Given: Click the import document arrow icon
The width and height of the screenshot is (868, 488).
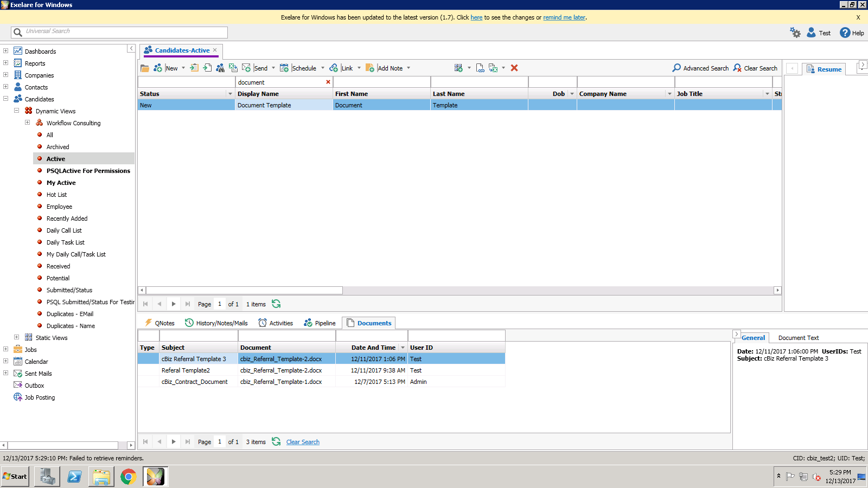Looking at the screenshot, I should tap(207, 68).
